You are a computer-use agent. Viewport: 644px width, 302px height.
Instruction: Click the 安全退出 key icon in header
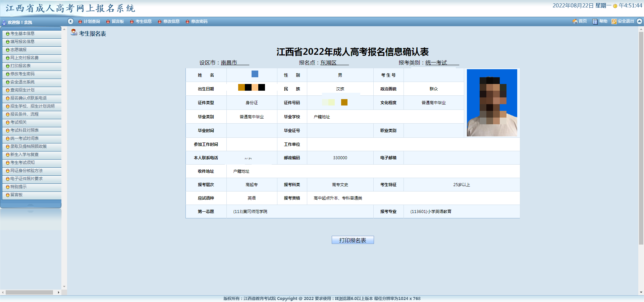coord(614,21)
